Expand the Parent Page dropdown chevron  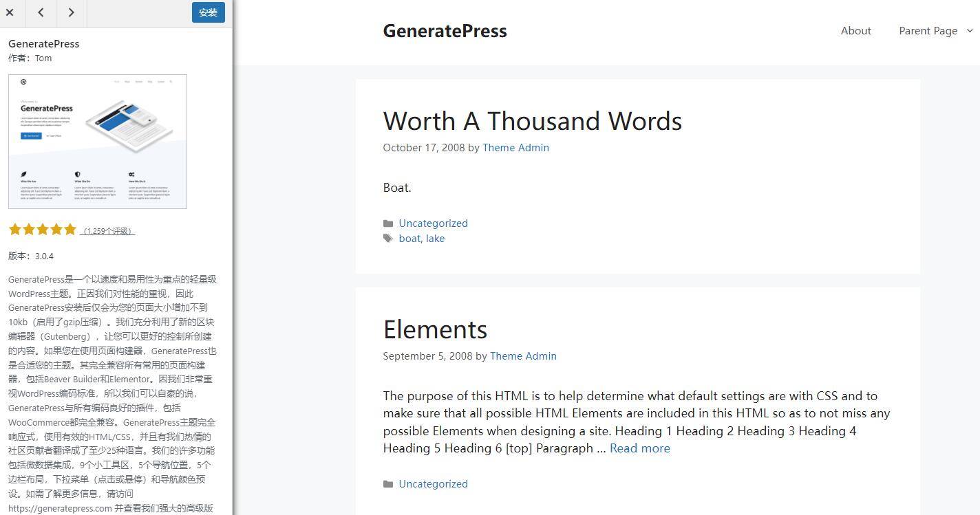970,30
